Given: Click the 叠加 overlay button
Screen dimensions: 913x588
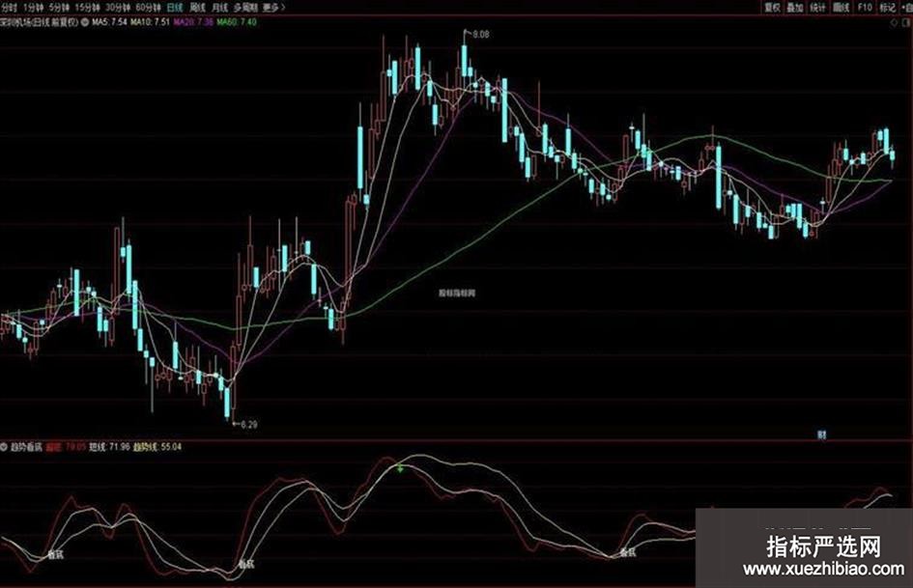Looking at the screenshot, I should pyautogui.click(x=795, y=7).
